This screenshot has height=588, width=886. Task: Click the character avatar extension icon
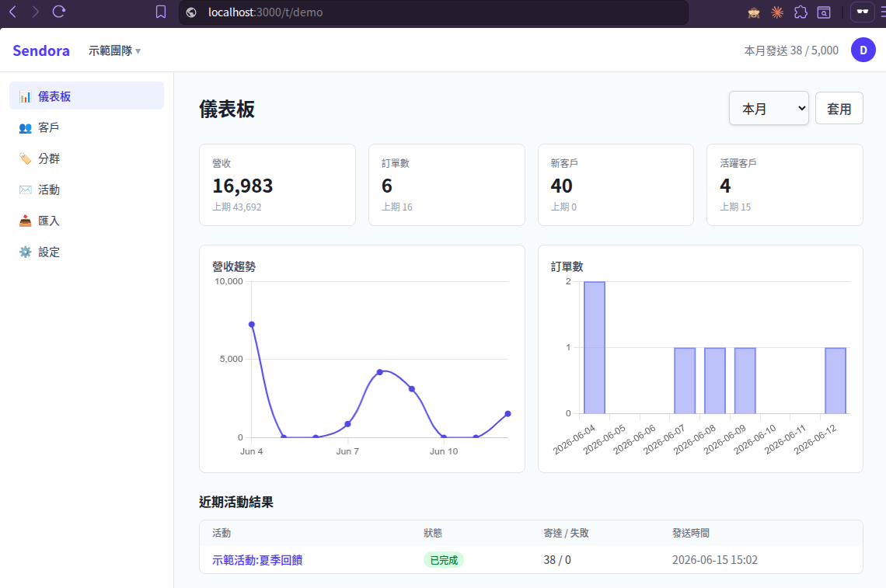[754, 12]
